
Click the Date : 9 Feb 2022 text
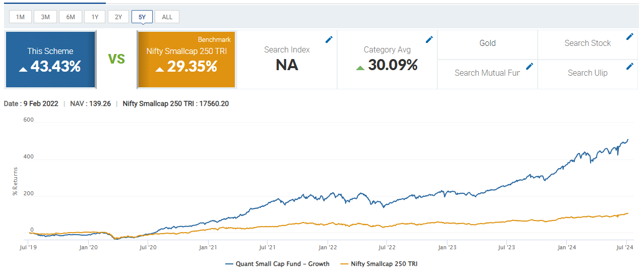pos(31,104)
